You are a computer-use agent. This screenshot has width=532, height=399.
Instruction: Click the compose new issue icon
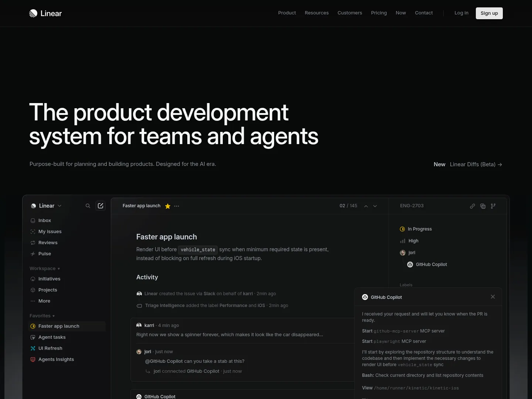pyautogui.click(x=100, y=206)
